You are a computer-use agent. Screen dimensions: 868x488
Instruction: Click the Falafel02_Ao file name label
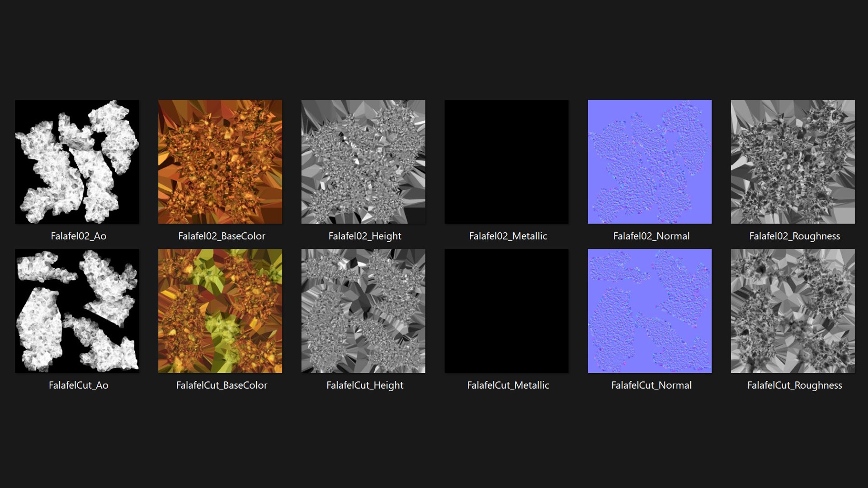click(x=78, y=236)
